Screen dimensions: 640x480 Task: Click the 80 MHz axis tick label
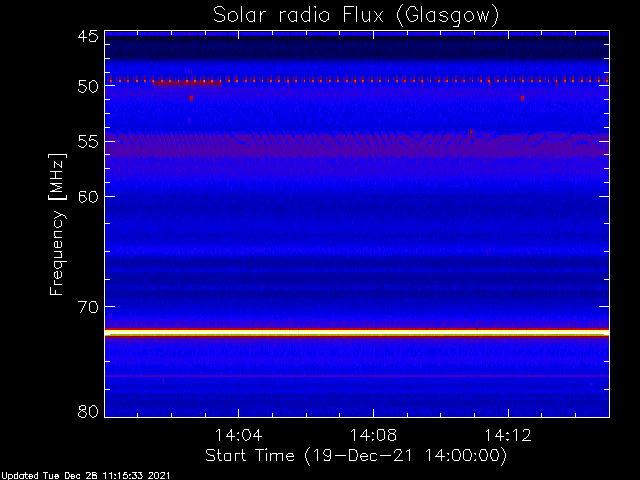[x=88, y=411]
